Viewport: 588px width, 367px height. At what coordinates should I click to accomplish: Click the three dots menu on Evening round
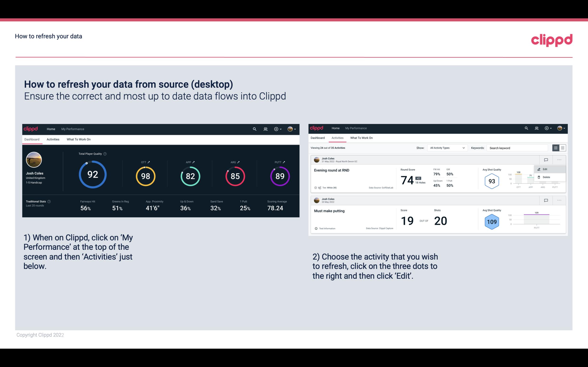coord(559,160)
